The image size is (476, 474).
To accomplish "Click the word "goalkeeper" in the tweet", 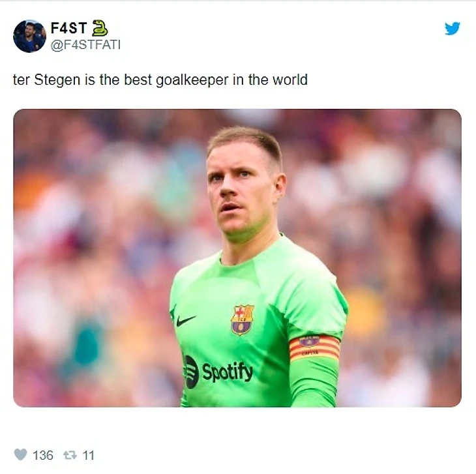I will (x=192, y=80).
